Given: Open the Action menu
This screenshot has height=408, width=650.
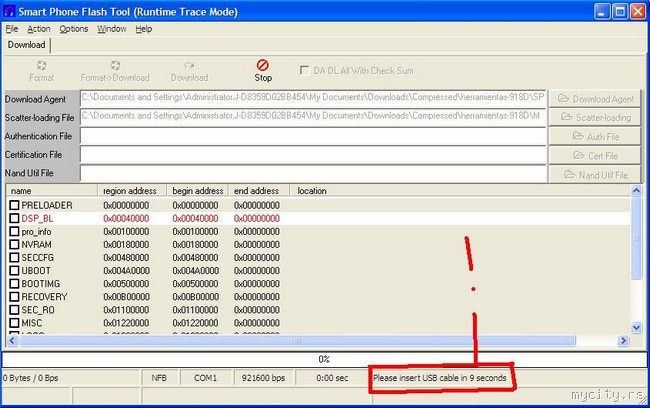Looking at the screenshot, I should (x=39, y=29).
